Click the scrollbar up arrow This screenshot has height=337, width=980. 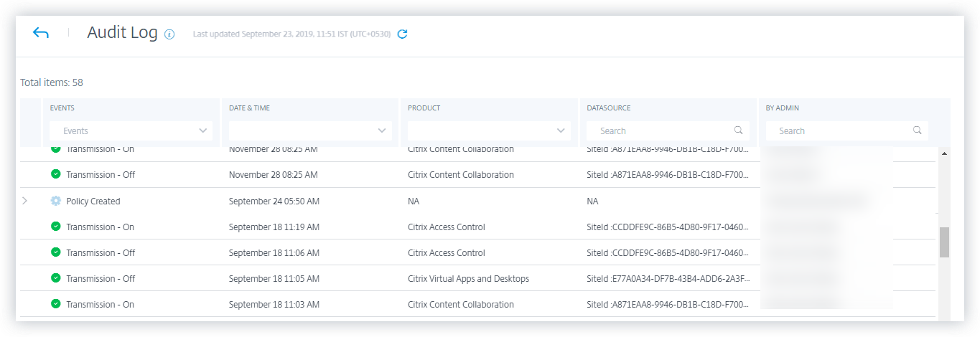click(944, 153)
